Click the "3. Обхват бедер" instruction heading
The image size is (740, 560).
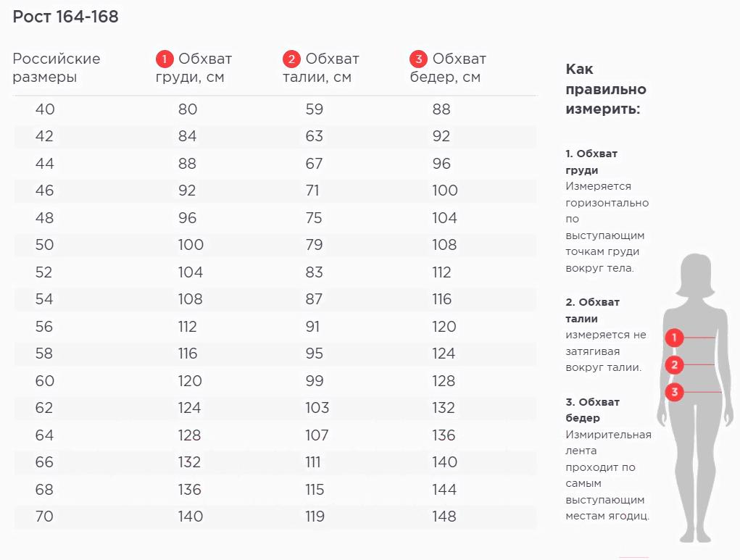tap(592, 409)
